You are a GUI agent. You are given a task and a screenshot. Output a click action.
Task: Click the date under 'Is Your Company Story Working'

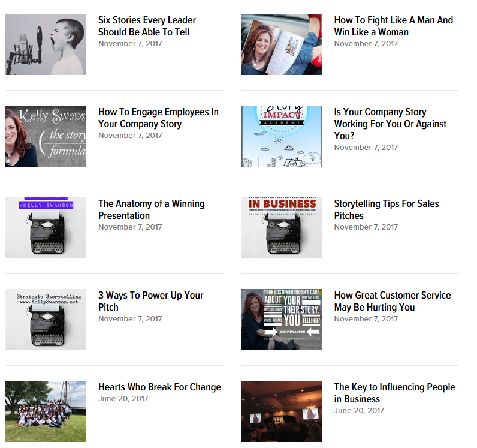pyautogui.click(x=366, y=148)
